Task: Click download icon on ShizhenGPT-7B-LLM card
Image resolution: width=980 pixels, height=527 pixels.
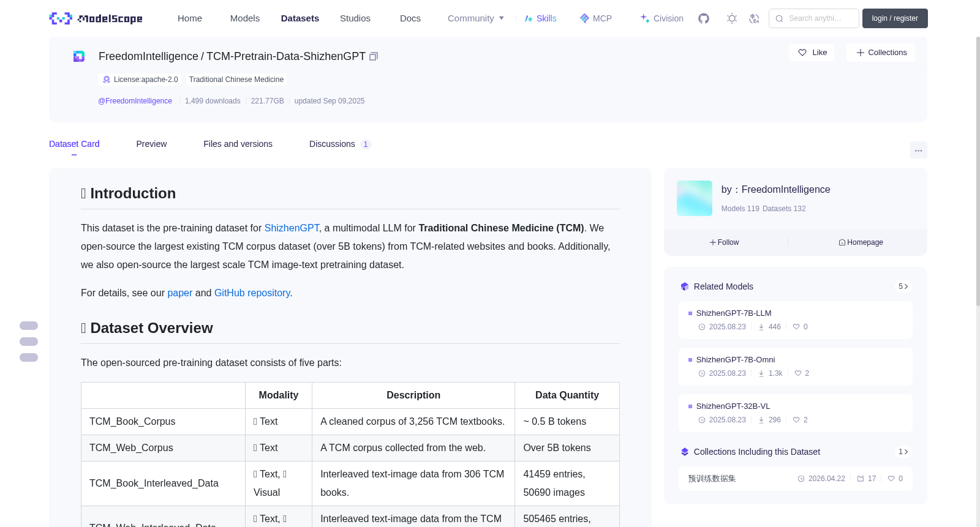Action: (761, 327)
